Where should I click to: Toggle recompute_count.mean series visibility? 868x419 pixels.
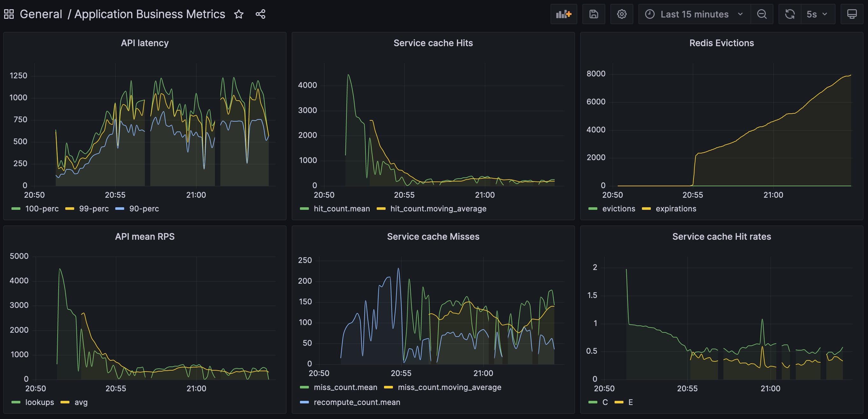357,402
